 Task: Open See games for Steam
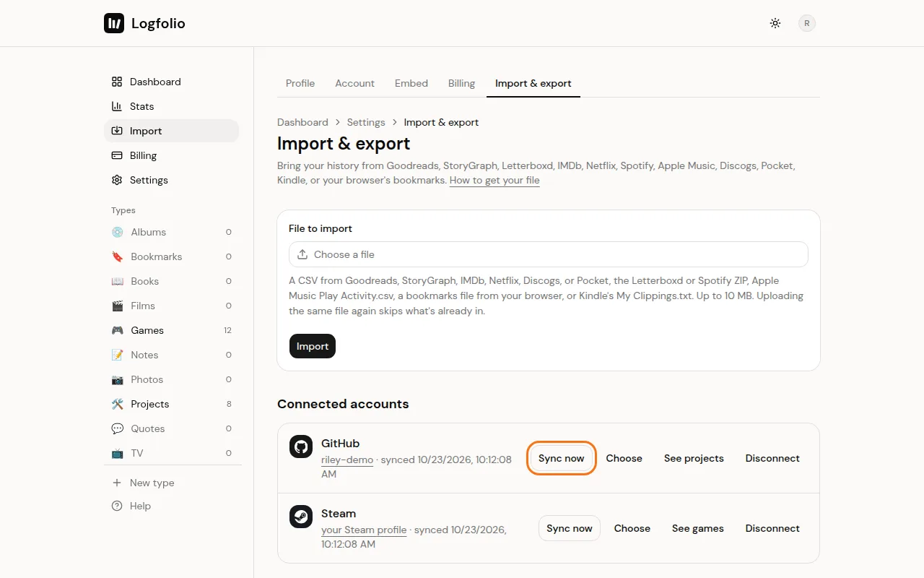[x=698, y=528]
